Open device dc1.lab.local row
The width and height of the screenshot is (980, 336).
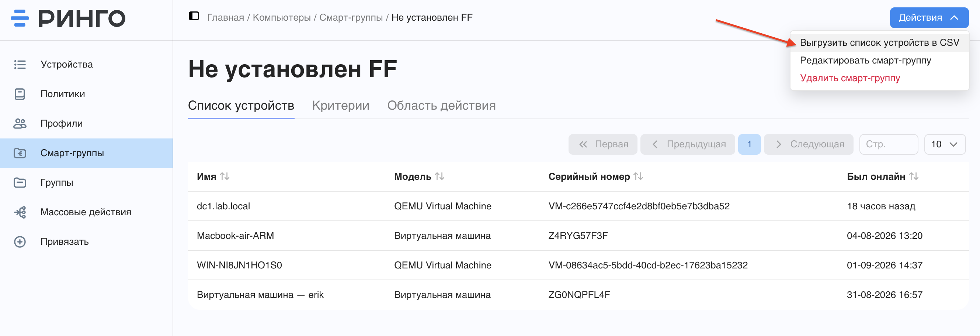(x=578, y=206)
